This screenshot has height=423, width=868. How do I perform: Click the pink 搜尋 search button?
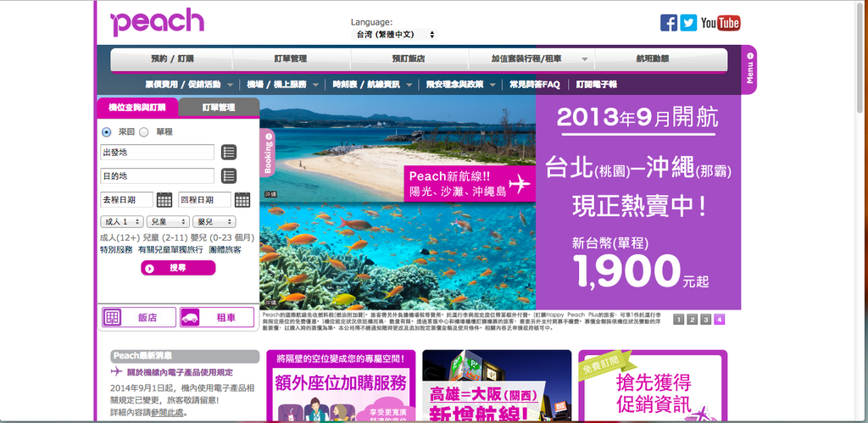[x=178, y=268]
